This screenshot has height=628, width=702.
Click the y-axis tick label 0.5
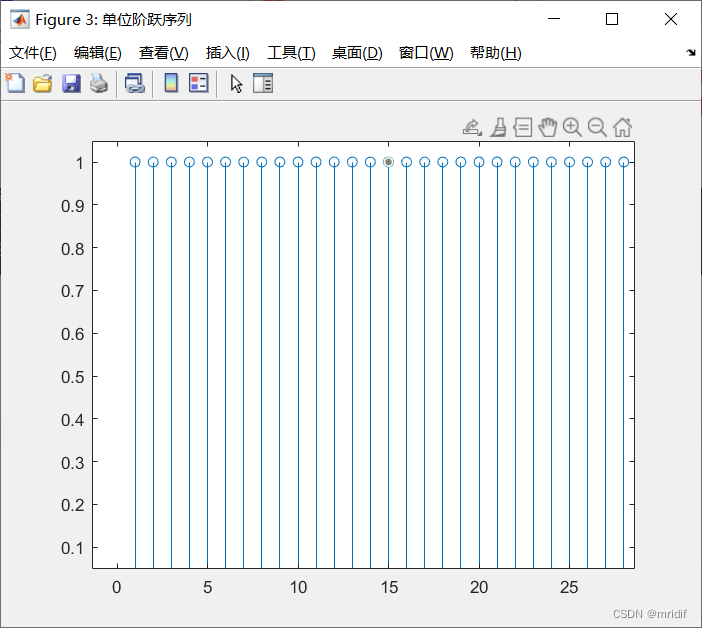[x=73, y=377]
